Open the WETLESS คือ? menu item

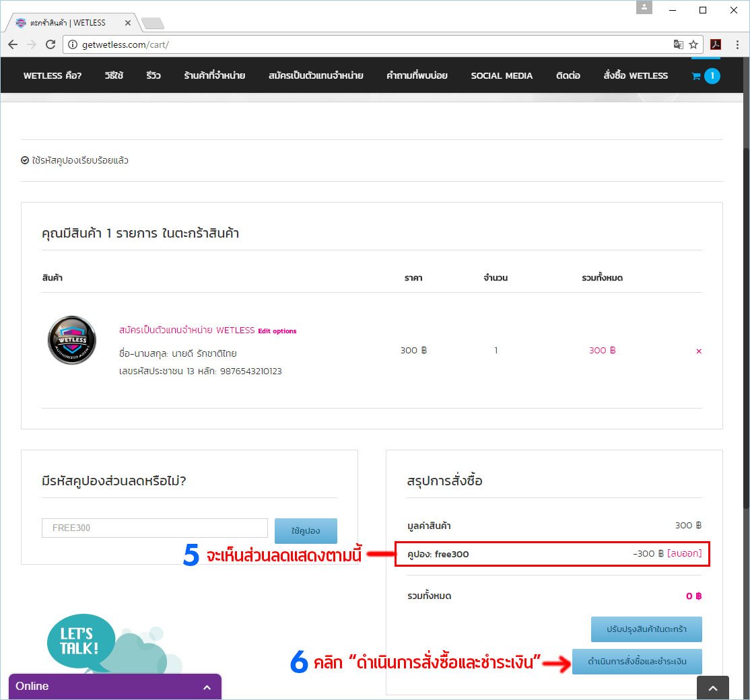[53, 75]
